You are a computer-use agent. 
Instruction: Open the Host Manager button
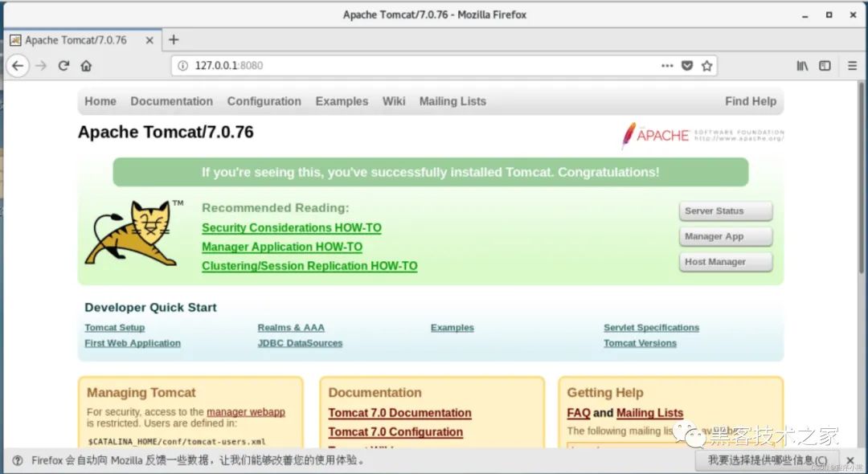(x=726, y=262)
